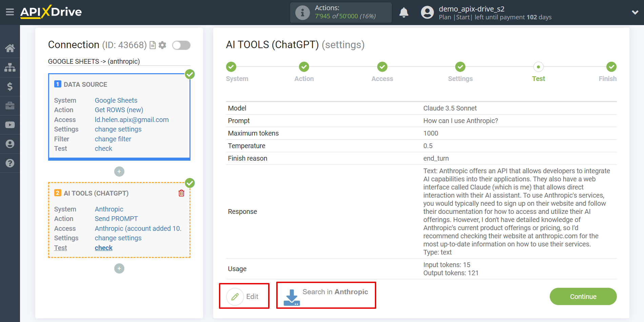
Task: Click the Maximum tokens value 1000
Action: tap(430, 133)
